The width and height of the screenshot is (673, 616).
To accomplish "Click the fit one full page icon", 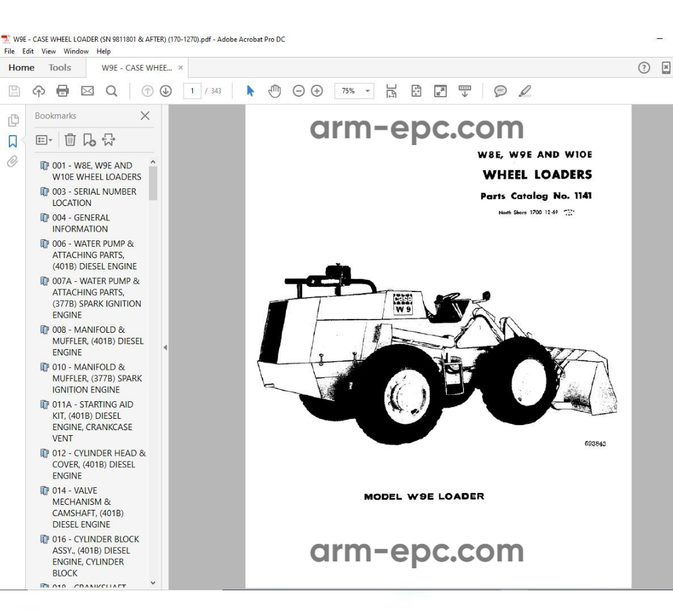I will 416,91.
